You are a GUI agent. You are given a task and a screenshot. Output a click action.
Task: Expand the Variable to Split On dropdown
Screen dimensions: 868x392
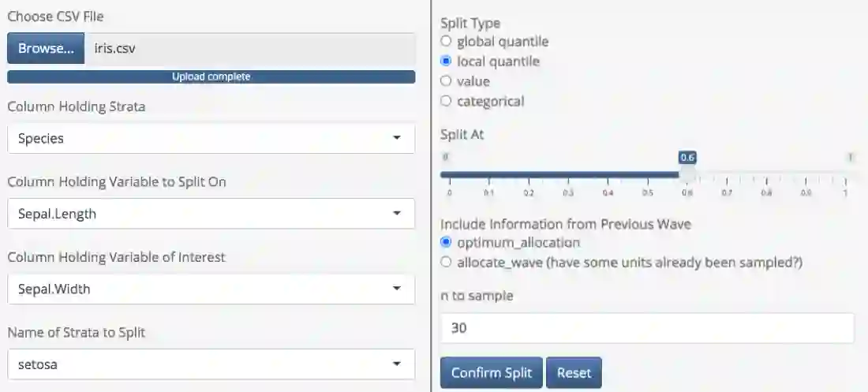(x=211, y=213)
